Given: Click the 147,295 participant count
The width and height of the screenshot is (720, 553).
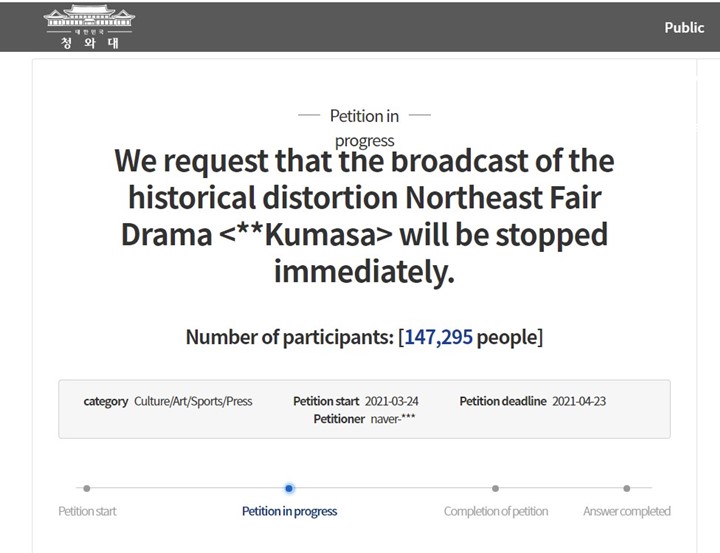Looking at the screenshot, I should click(439, 337).
